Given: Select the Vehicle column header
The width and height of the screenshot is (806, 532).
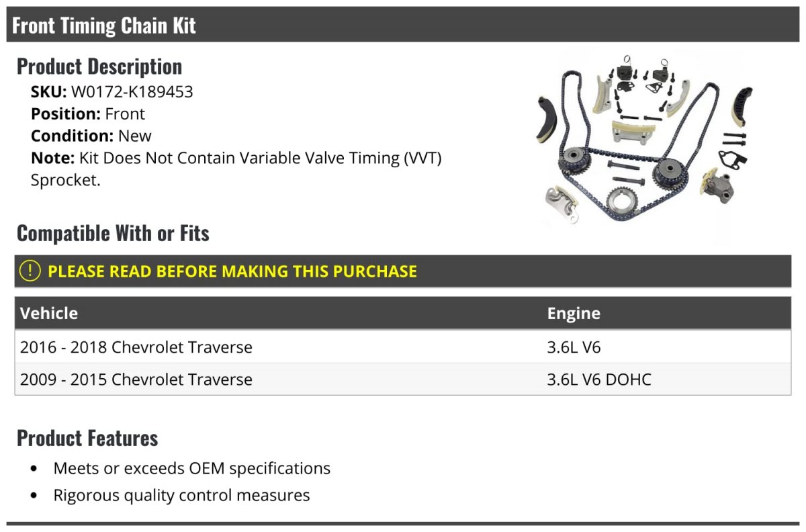Looking at the screenshot, I should (x=49, y=313).
